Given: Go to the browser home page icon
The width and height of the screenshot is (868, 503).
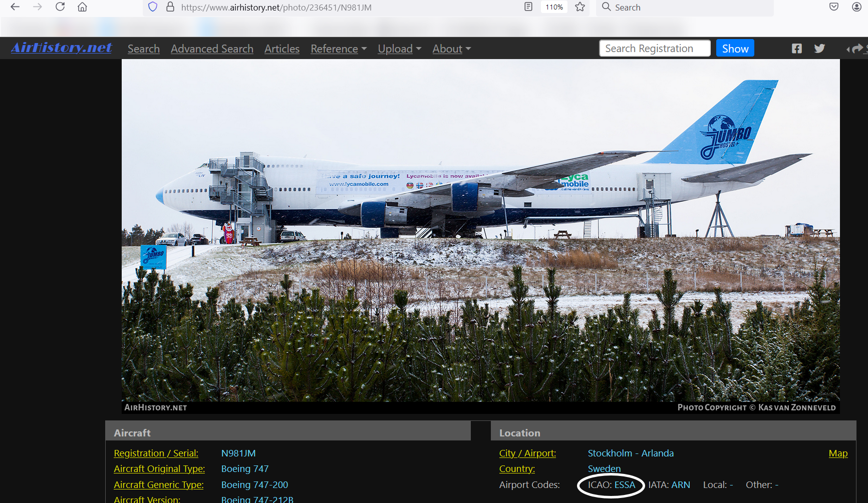Looking at the screenshot, I should pyautogui.click(x=82, y=7).
